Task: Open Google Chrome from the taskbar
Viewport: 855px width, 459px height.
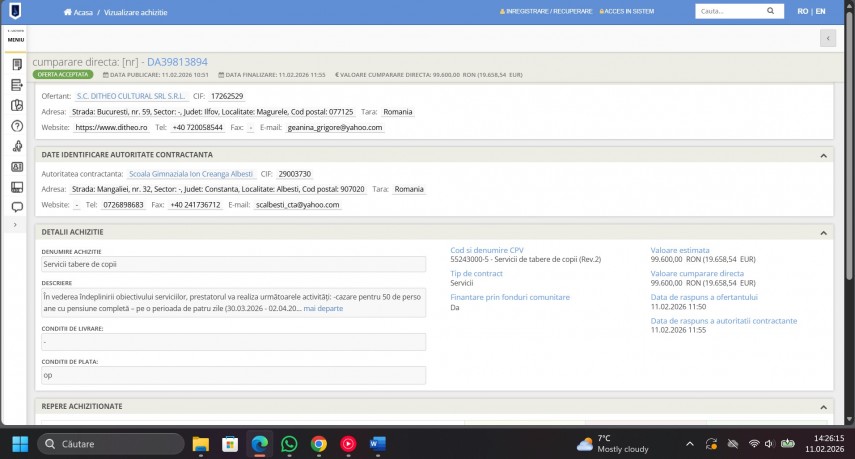Action: pos(319,444)
